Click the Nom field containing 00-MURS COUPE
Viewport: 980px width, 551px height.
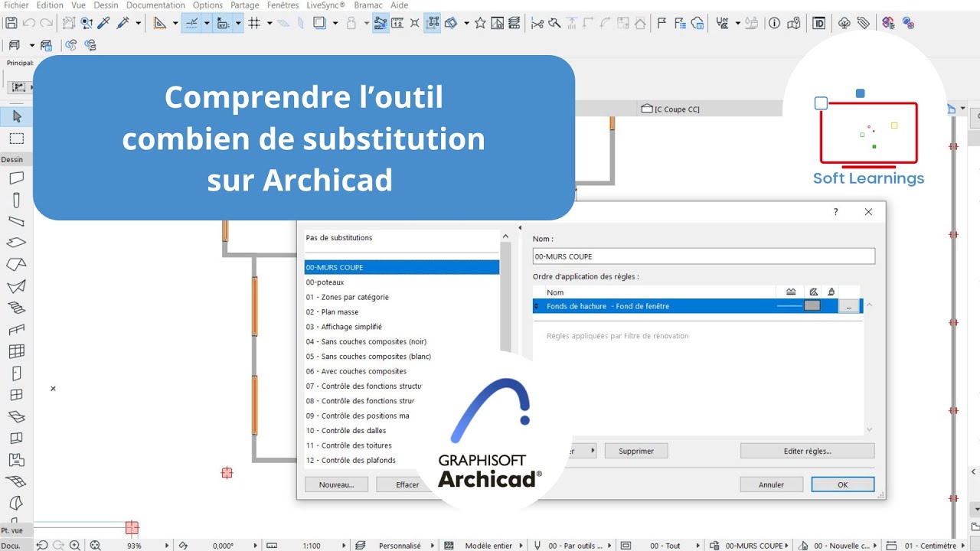704,256
